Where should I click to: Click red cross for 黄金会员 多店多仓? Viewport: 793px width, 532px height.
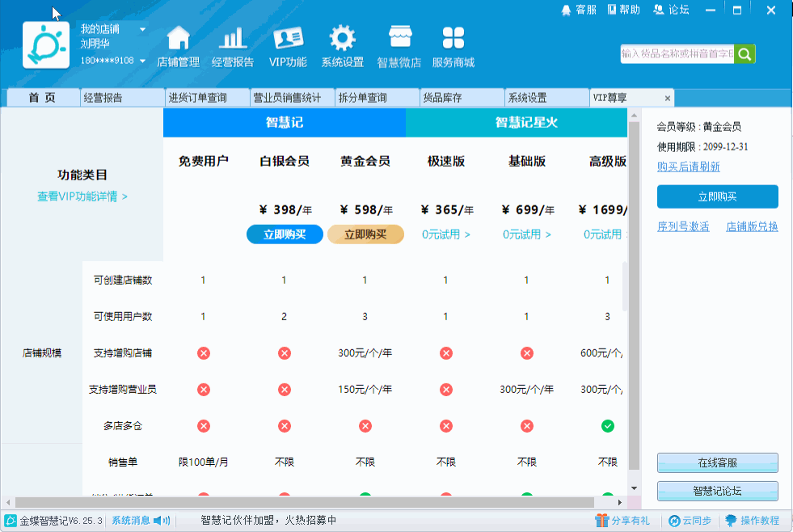[365, 426]
